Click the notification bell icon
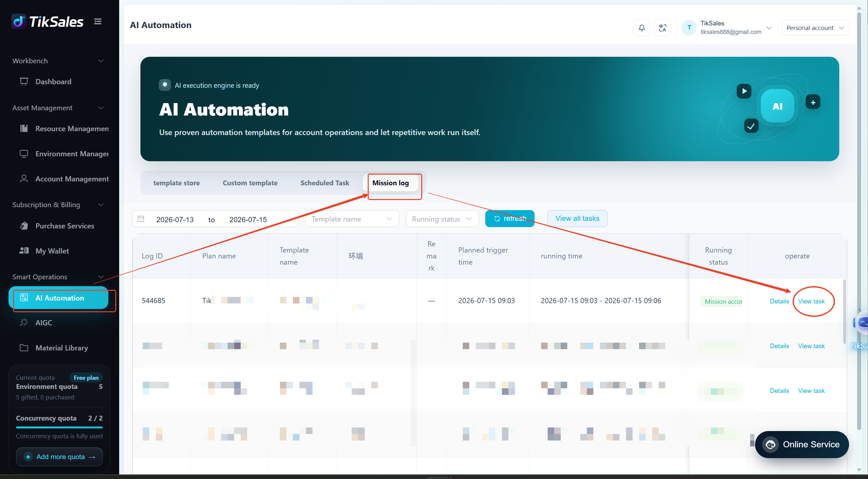The width and height of the screenshot is (868, 479). pyautogui.click(x=642, y=28)
